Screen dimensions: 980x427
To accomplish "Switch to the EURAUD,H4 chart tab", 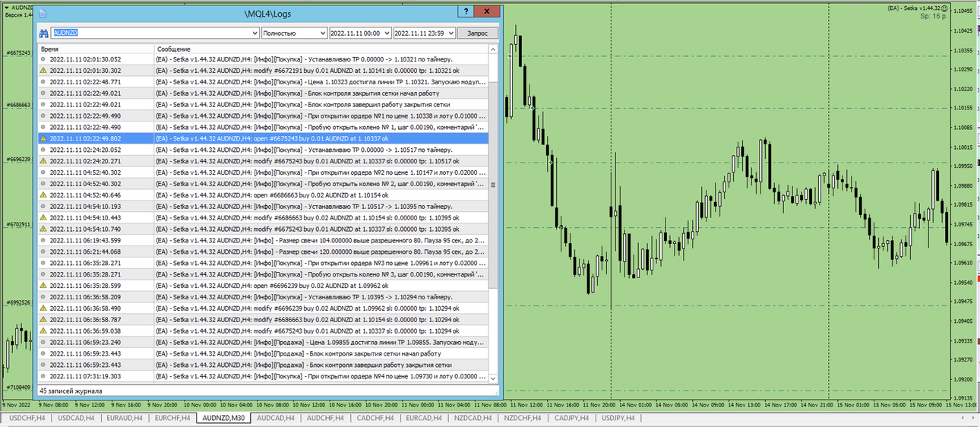I will coord(123,418).
